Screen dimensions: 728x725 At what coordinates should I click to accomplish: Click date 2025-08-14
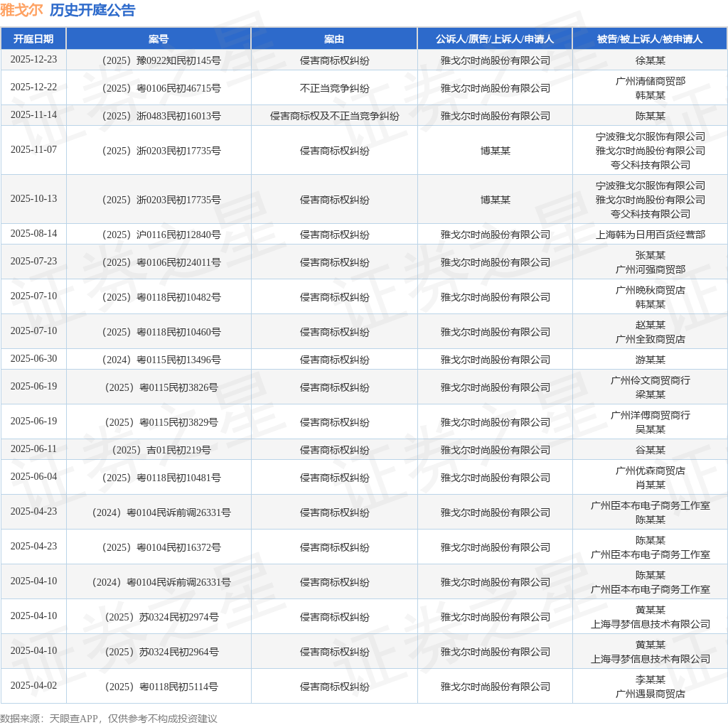click(33, 233)
